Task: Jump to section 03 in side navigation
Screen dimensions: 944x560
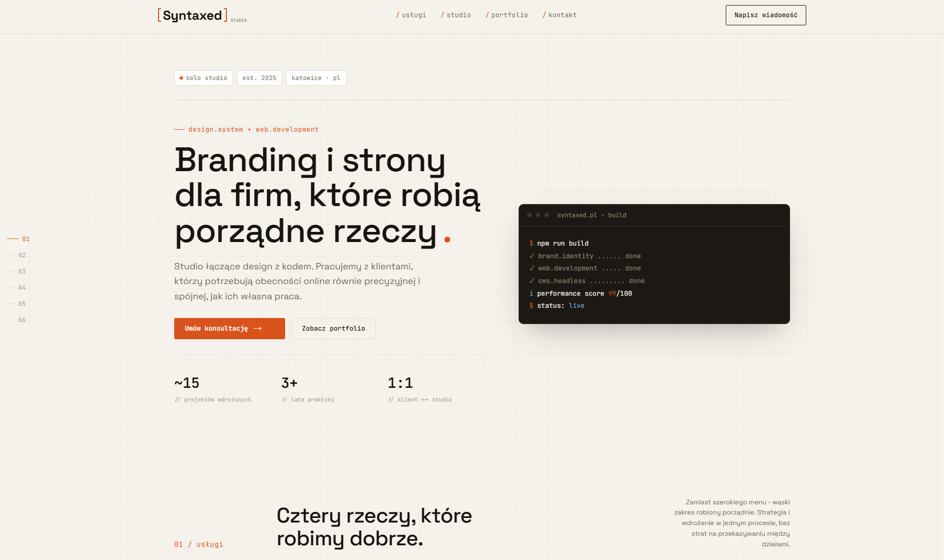Action: 17,271
